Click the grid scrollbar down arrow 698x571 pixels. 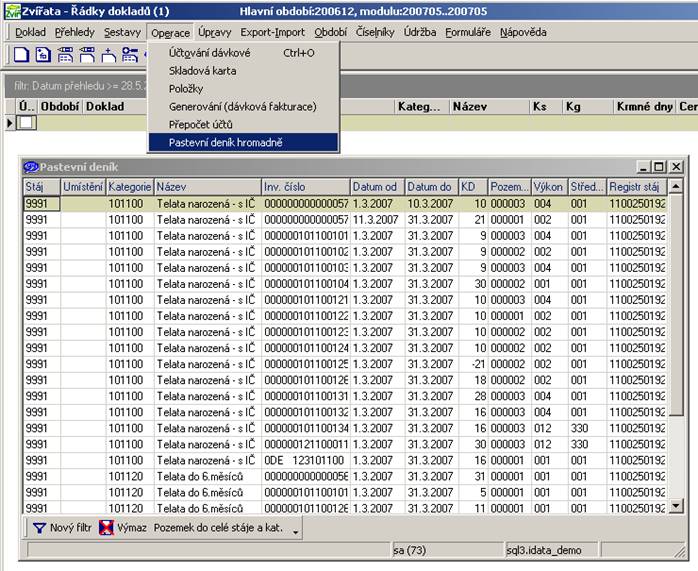tap(676, 506)
